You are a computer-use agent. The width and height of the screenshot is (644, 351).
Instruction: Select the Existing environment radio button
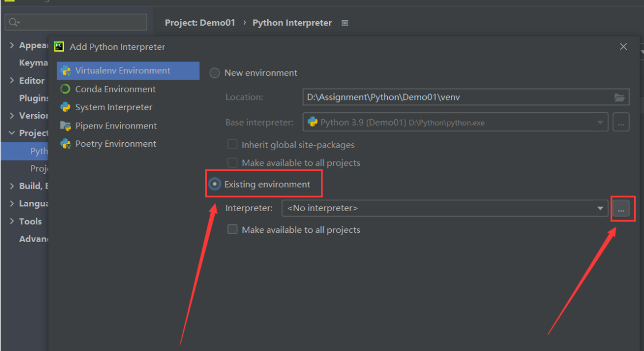click(x=215, y=184)
